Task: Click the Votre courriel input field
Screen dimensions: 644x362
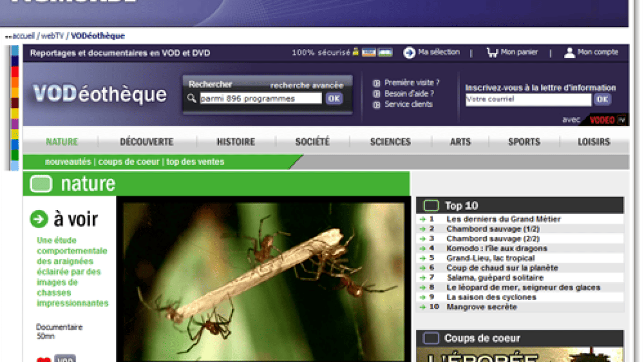Action: click(528, 99)
